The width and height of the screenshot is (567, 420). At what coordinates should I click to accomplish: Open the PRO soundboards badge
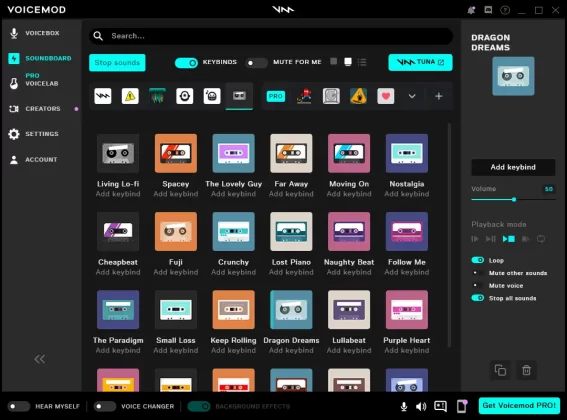tap(276, 96)
